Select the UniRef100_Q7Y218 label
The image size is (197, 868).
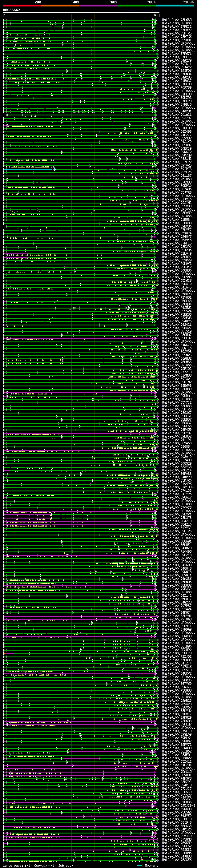176,372
